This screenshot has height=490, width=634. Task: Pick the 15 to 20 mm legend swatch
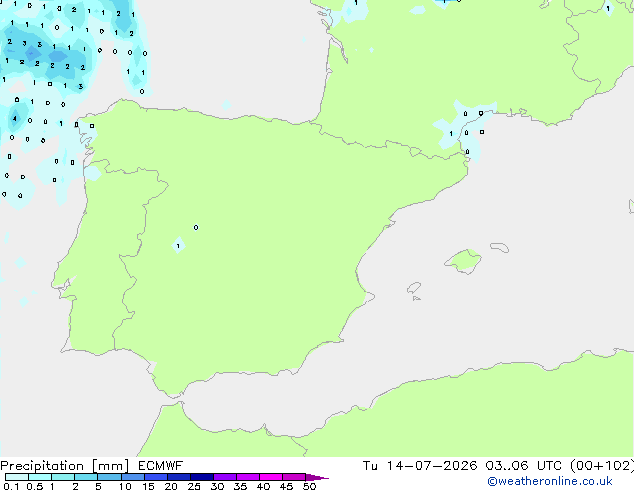tap(155, 477)
